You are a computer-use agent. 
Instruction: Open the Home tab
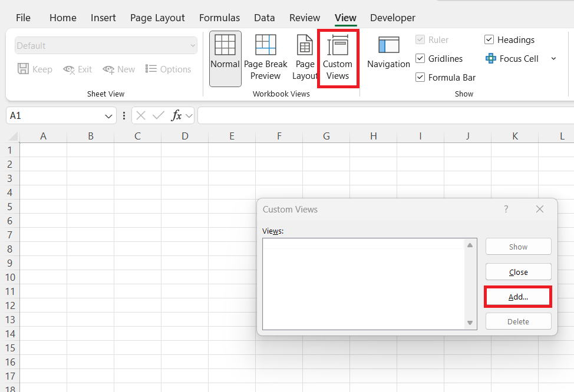(63, 18)
